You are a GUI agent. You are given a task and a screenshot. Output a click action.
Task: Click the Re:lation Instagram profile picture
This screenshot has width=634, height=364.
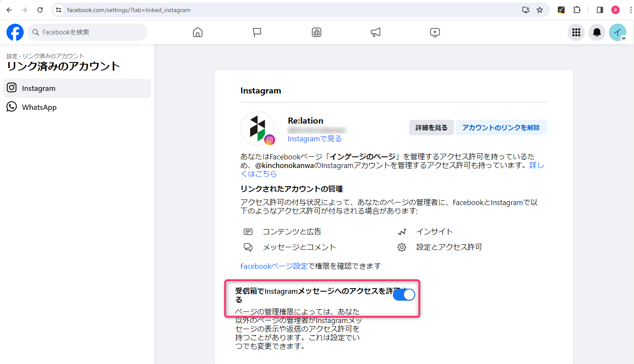(258, 128)
